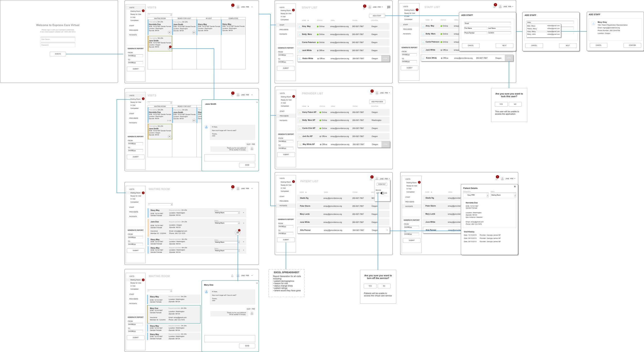Click Email field in Add Staff dialog
Viewport: 644px width, 352px height.
point(487,23)
